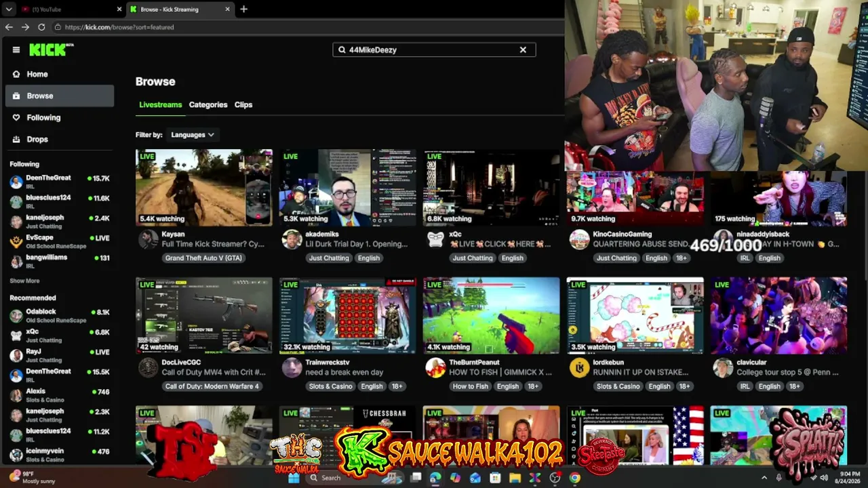Click akademiks profile avatar under stream

(x=292, y=239)
